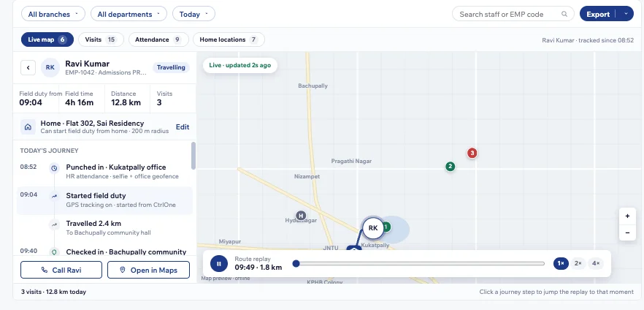644x310 pixels.
Task: Click the Search staff or EMP code field
Action: pyautogui.click(x=513, y=14)
